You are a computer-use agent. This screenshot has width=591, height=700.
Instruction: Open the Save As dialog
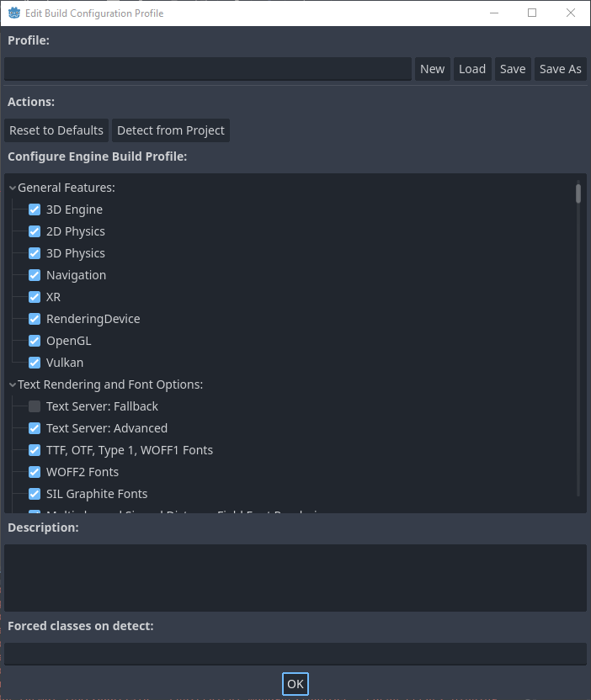point(561,69)
